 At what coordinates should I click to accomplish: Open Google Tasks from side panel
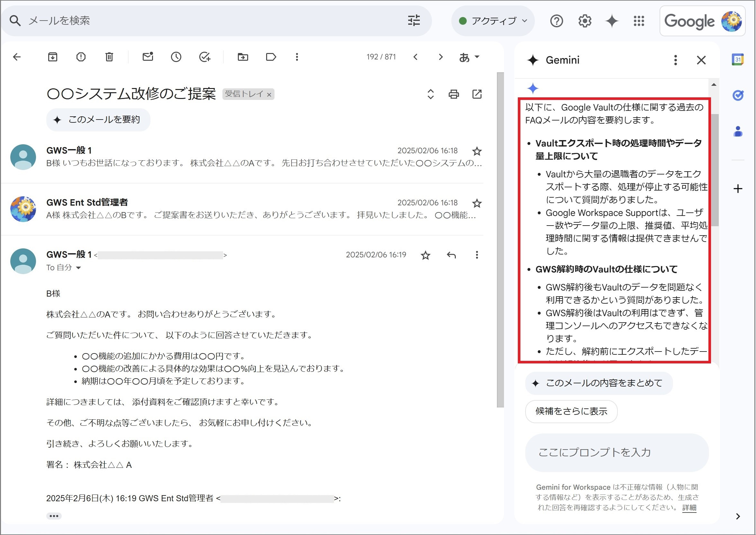tap(738, 95)
